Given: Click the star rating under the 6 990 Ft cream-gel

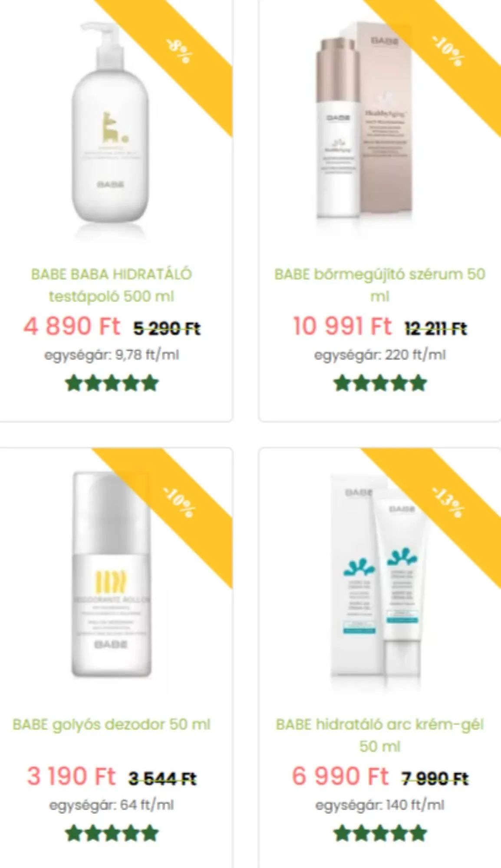Looking at the screenshot, I should pos(380,833).
